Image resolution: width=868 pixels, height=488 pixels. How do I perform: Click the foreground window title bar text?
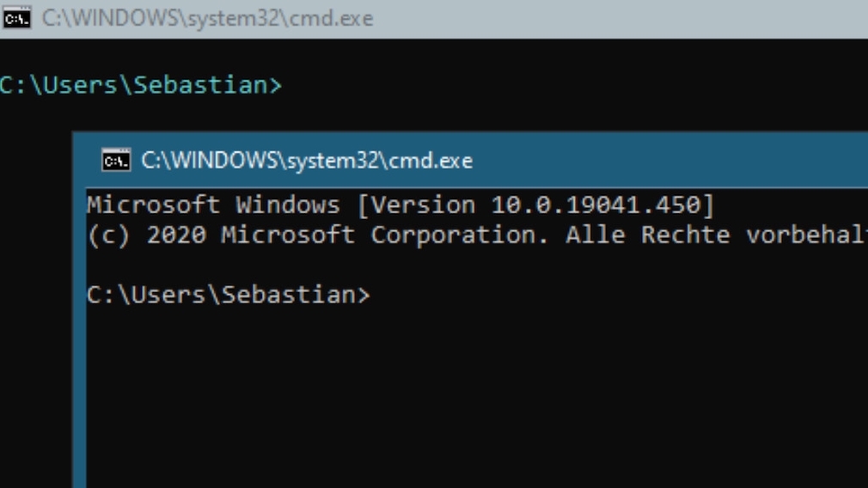pos(307,161)
